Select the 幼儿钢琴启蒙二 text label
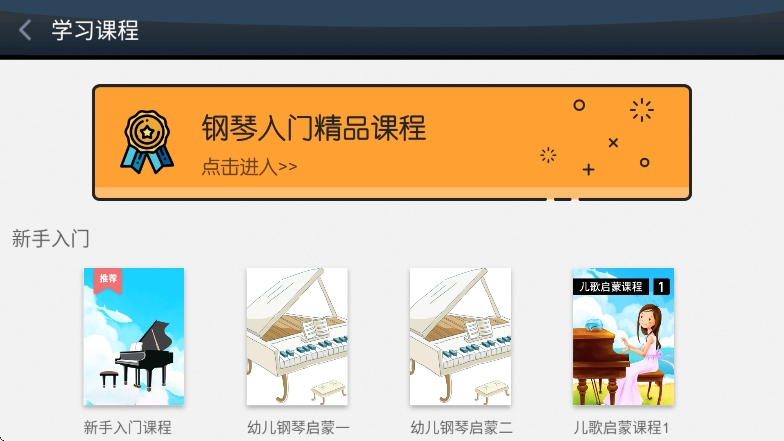This screenshot has height=441, width=784. (x=461, y=428)
